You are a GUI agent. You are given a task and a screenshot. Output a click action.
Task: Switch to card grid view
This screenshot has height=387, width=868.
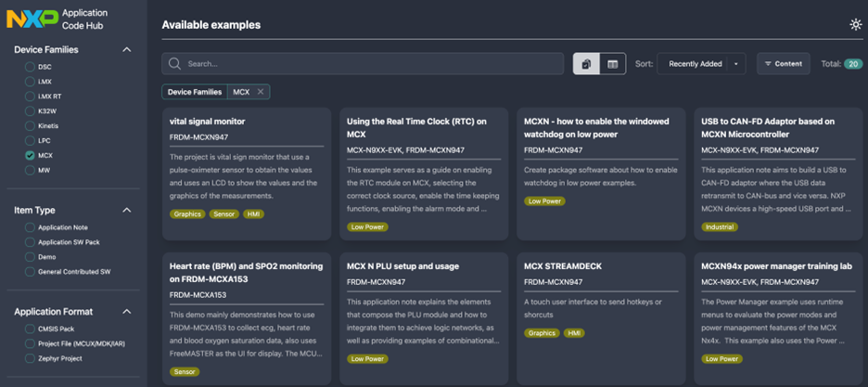tap(586, 64)
